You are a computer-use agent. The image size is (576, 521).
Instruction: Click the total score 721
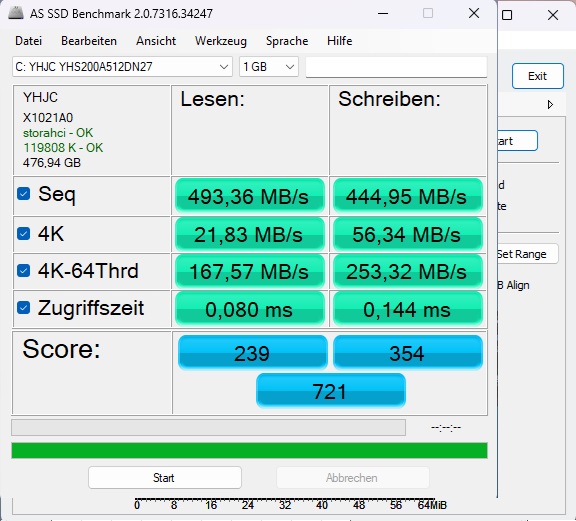pyautogui.click(x=331, y=391)
